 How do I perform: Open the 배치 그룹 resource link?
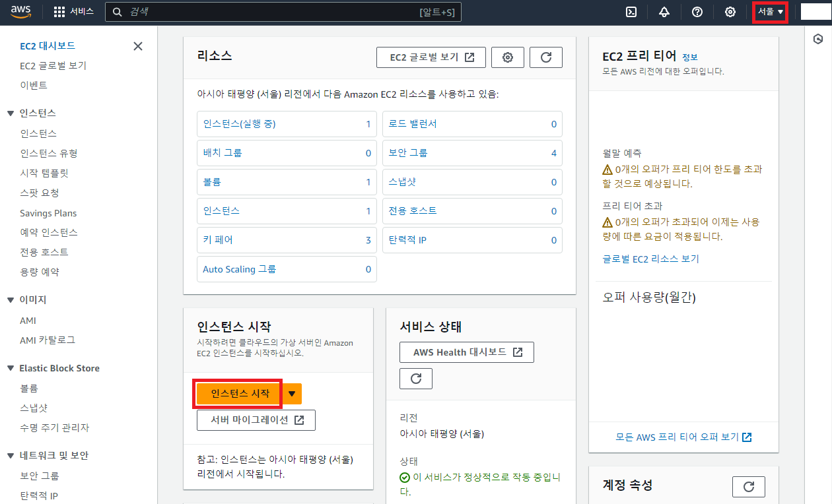coord(223,153)
